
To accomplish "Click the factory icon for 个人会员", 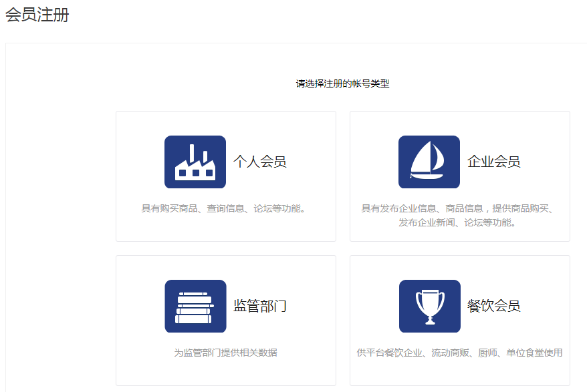I will [195, 162].
